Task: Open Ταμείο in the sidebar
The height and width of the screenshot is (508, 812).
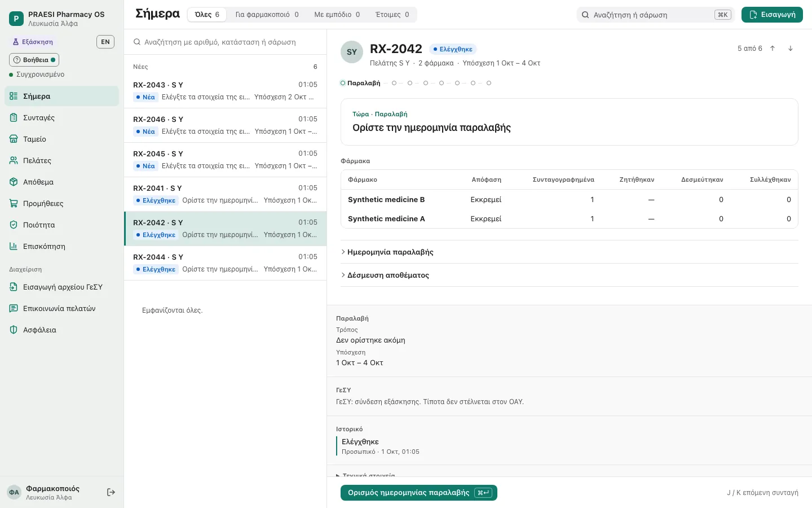Action: click(x=62, y=139)
